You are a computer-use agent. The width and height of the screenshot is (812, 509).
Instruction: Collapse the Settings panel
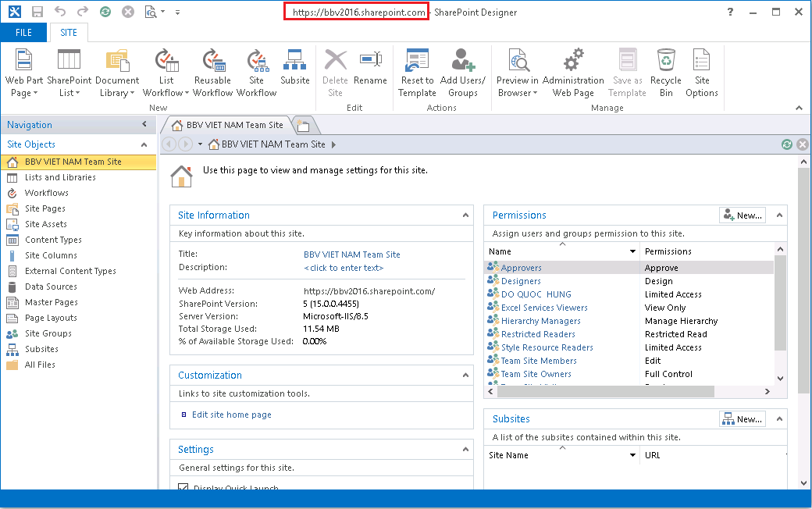465,449
